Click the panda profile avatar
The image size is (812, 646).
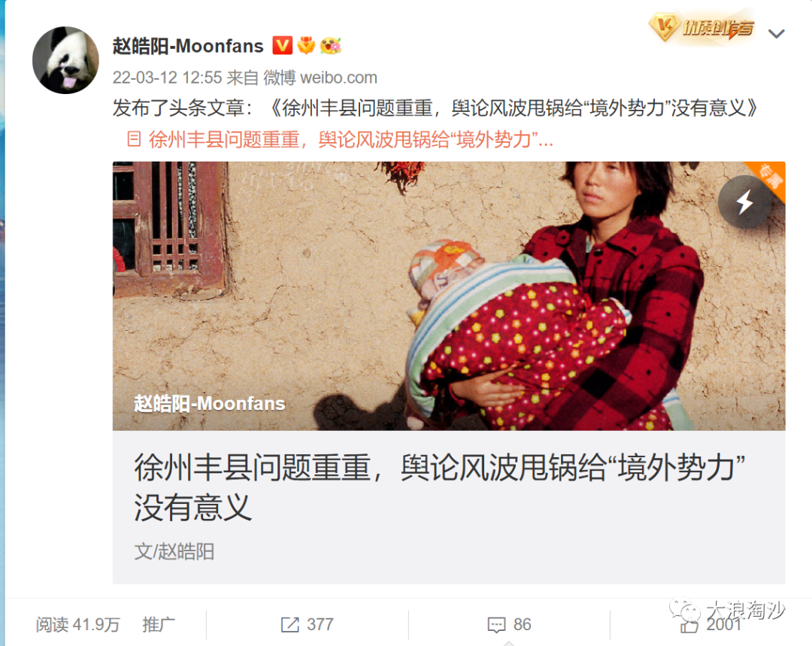tap(65, 60)
